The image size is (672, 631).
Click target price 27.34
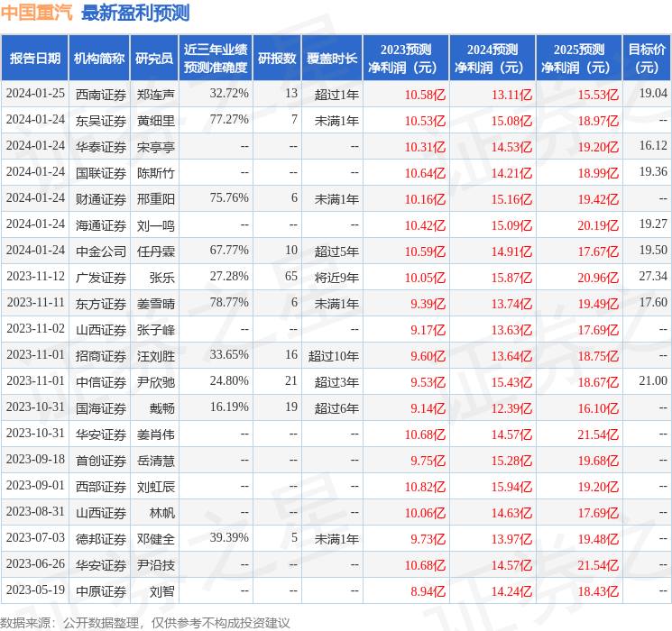point(653,276)
